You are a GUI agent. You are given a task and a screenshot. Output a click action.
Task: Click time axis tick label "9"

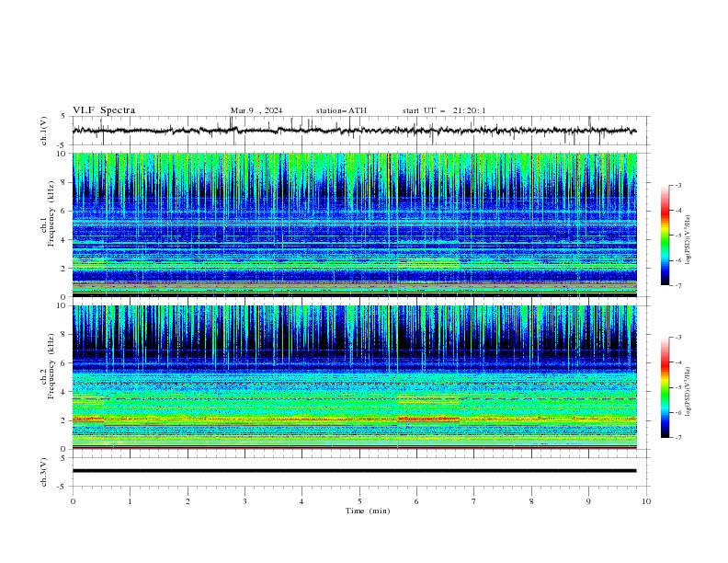point(588,501)
